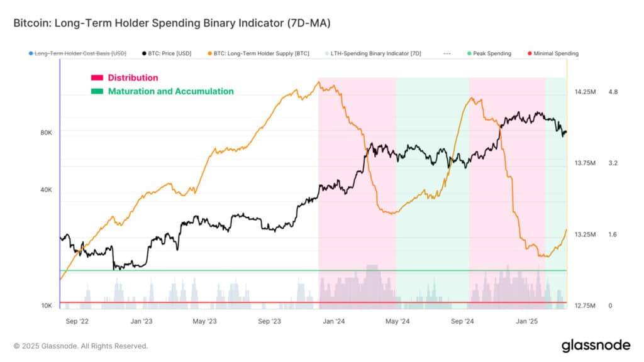Screen dimensions: 644x362
Task: Click the green Maturation and Accumulation swatch
Action: (97, 91)
